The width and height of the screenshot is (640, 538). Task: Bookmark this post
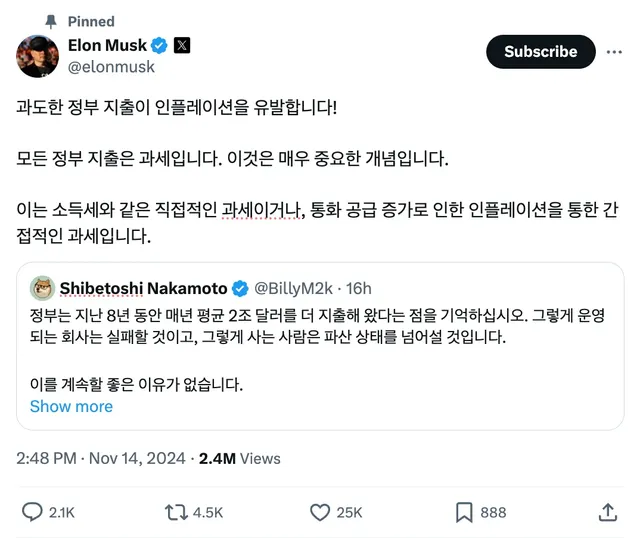tap(464, 513)
